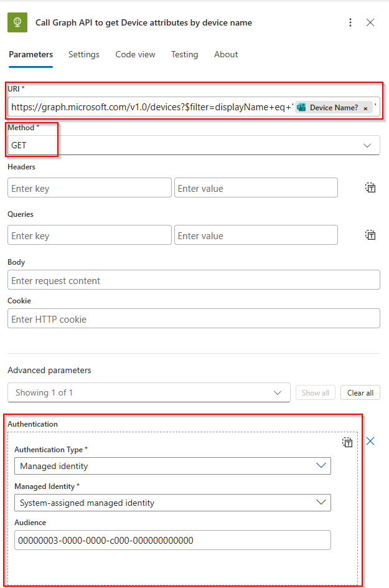Open the action's three-dot more menu
This screenshot has height=588, width=389.
click(x=350, y=22)
